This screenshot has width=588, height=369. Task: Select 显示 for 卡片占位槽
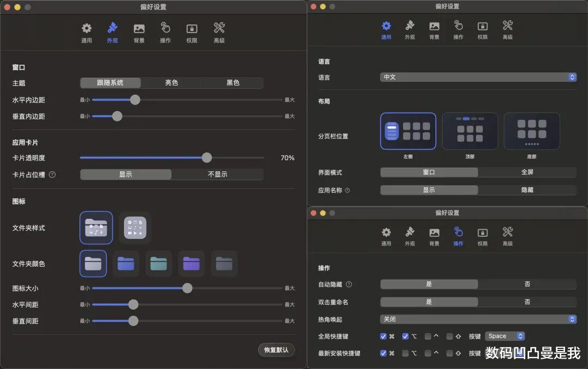[126, 174]
